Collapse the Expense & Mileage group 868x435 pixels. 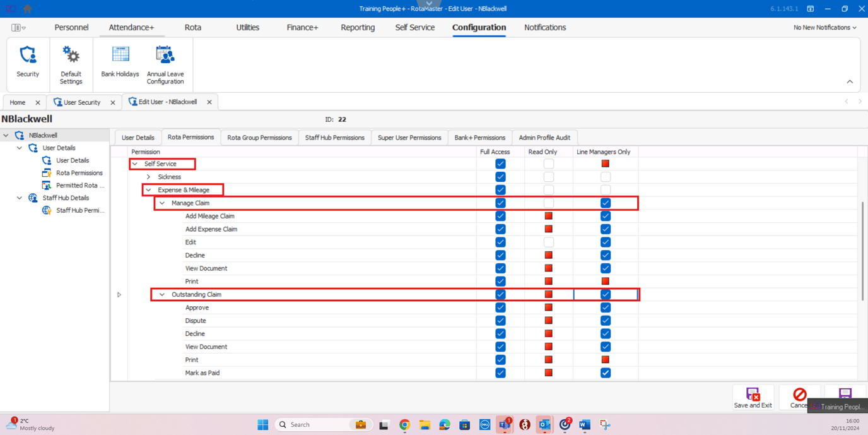(149, 190)
